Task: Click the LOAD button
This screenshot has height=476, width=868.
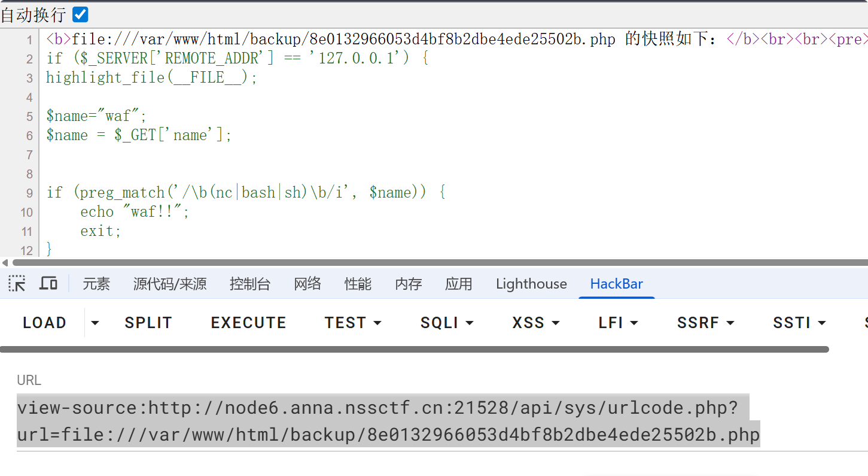Action: [44, 323]
